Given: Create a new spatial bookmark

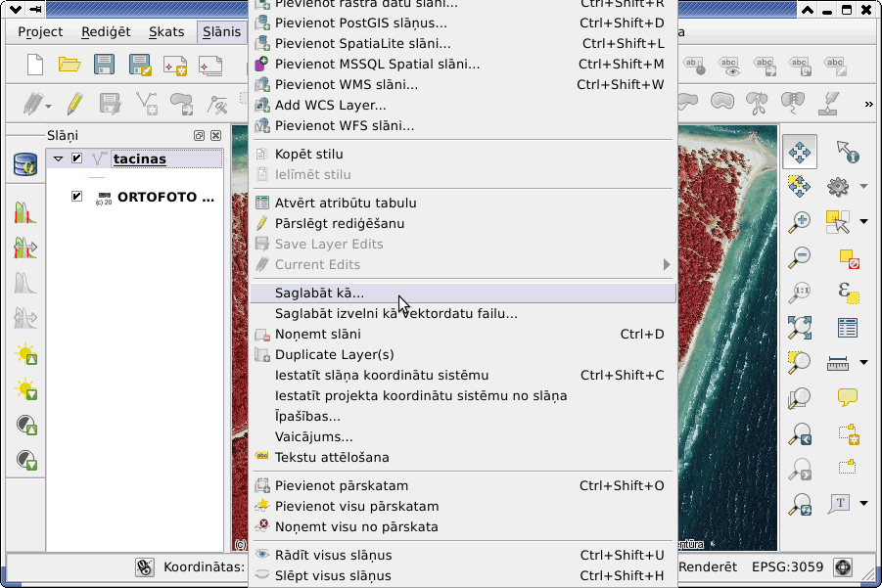Looking at the screenshot, I should pyautogui.click(x=849, y=434).
